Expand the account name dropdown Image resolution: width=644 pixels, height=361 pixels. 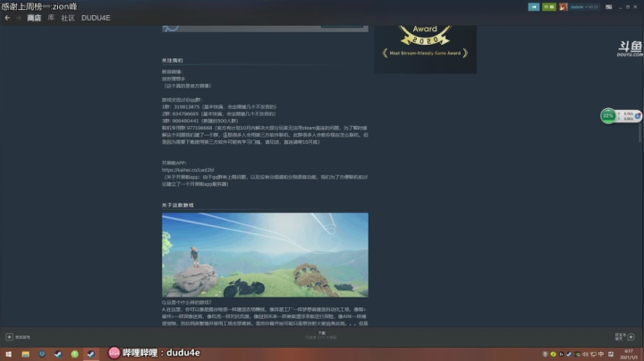click(x=584, y=7)
